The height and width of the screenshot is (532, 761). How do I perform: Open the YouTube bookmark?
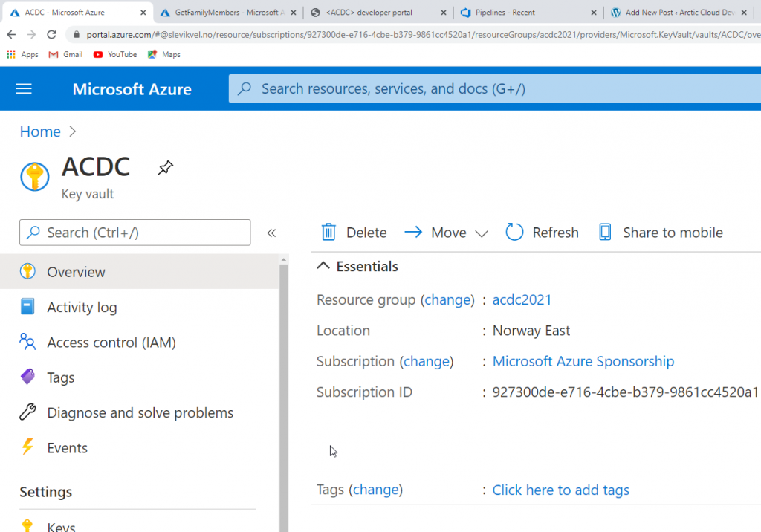pyautogui.click(x=115, y=54)
